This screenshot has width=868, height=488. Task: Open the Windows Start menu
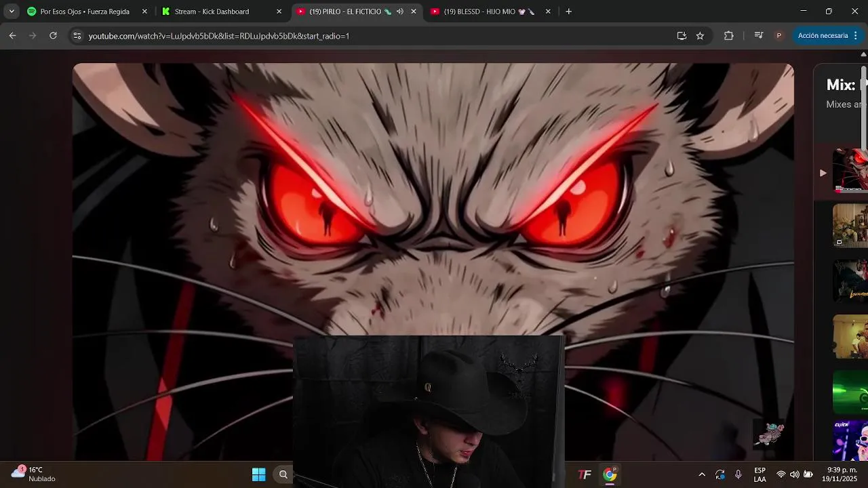(258, 474)
